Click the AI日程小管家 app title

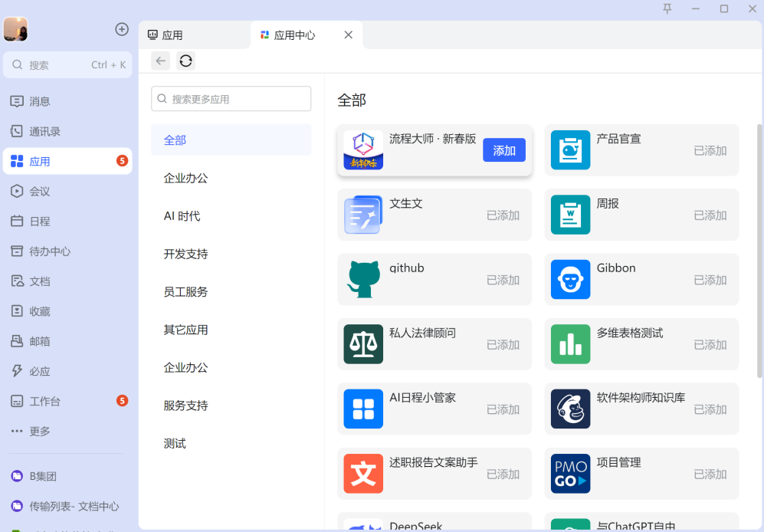coord(422,398)
